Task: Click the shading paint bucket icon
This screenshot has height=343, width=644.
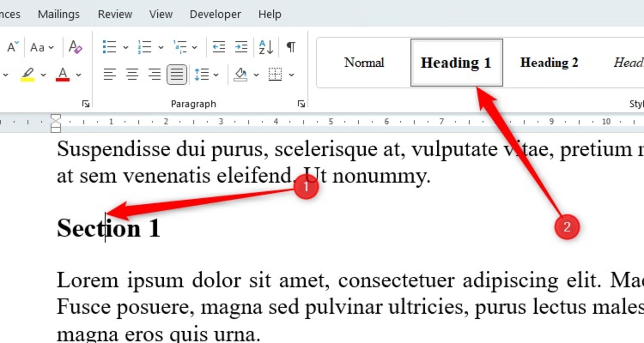Action: pyautogui.click(x=240, y=74)
